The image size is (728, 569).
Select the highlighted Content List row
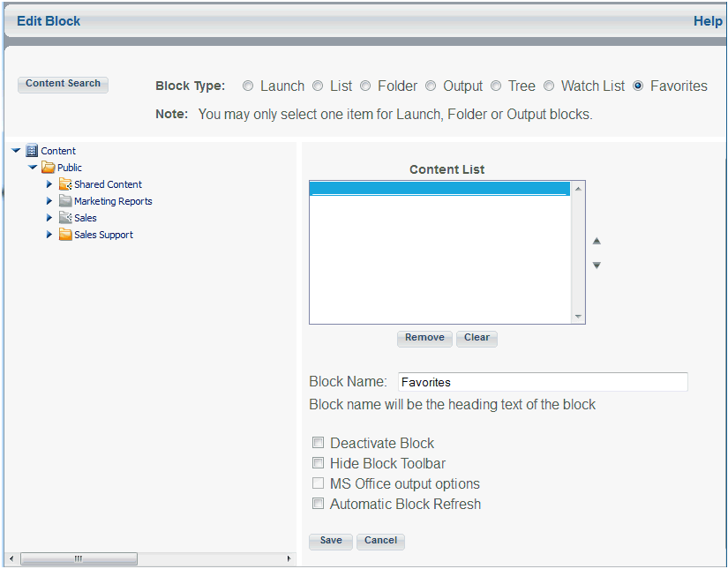point(439,189)
